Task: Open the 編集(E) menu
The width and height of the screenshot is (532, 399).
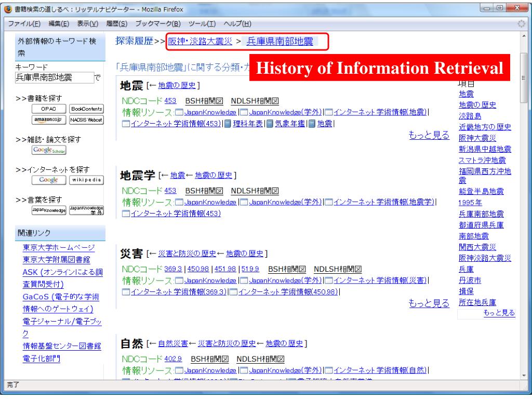Action: 59,24
